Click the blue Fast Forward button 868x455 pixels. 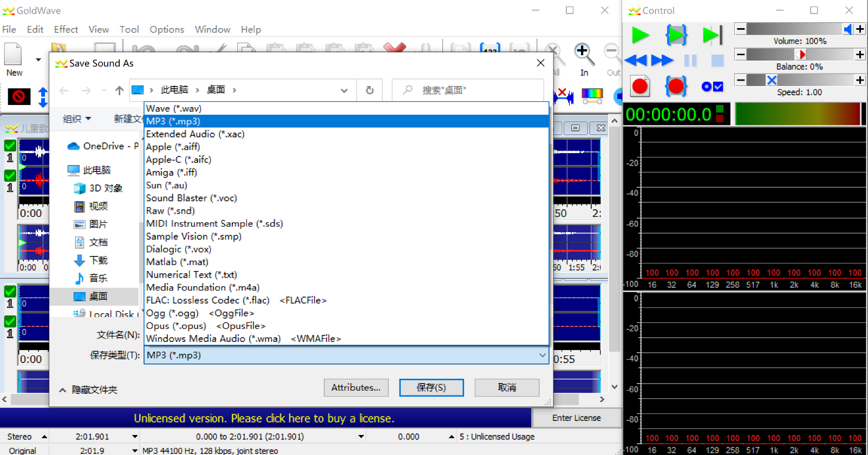pyautogui.click(x=662, y=60)
